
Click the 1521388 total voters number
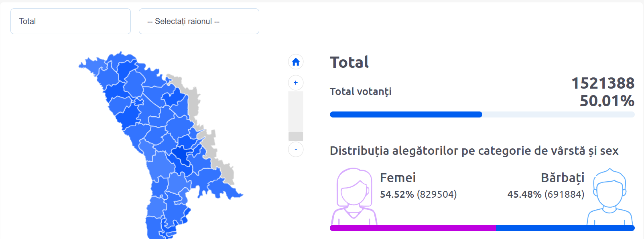(x=603, y=83)
